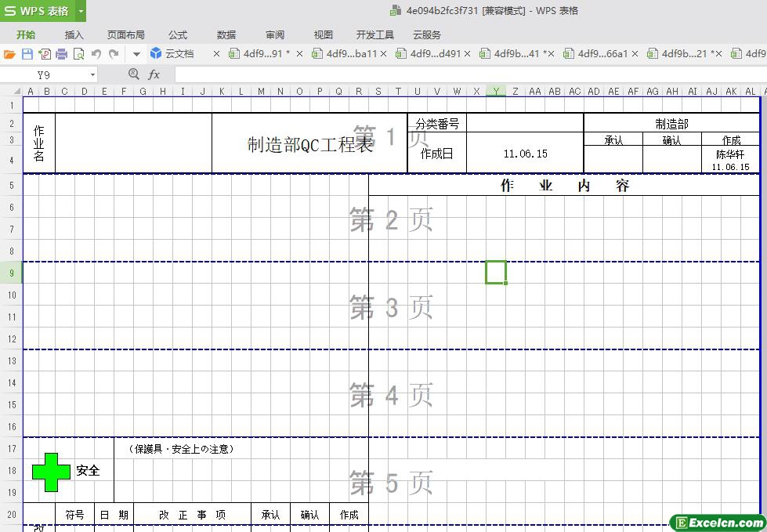Click the Open folder icon in toolbar
This screenshot has width=767, height=532.
[x=9, y=54]
